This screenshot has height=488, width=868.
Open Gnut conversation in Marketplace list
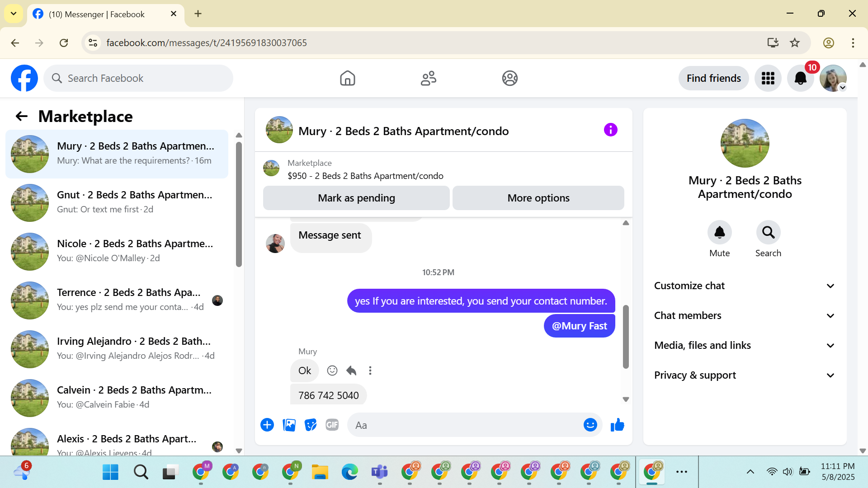(x=117, y=203)
